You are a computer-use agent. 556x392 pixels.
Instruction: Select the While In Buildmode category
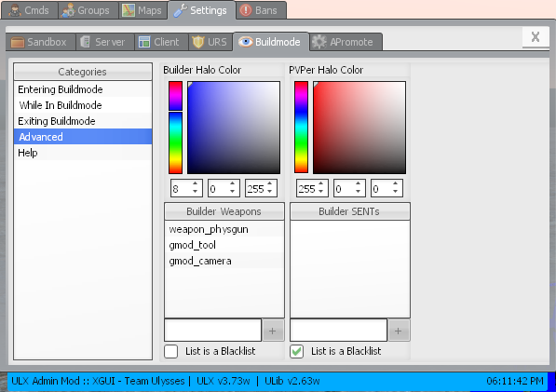tap(83, 105)
